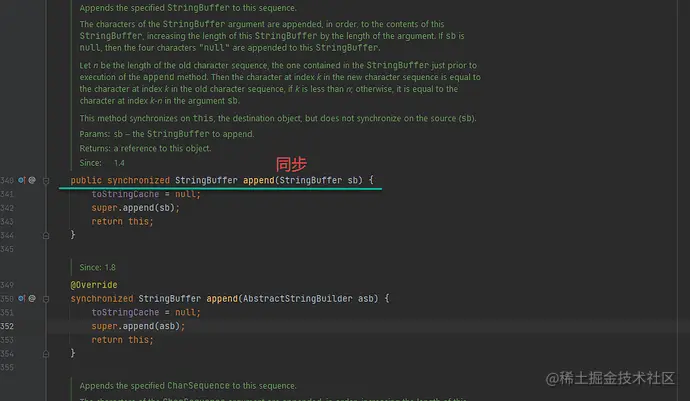Click 'AbstractStringBuilder' parameter type
Viewport: 690px width, 401px height.
(297, 298)
